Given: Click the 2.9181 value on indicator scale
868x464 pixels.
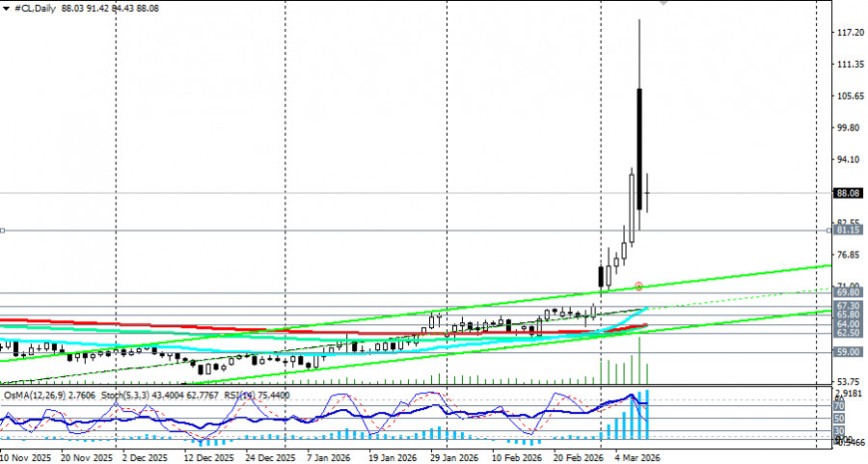Looking at the screenshot, I should point(848,393).
